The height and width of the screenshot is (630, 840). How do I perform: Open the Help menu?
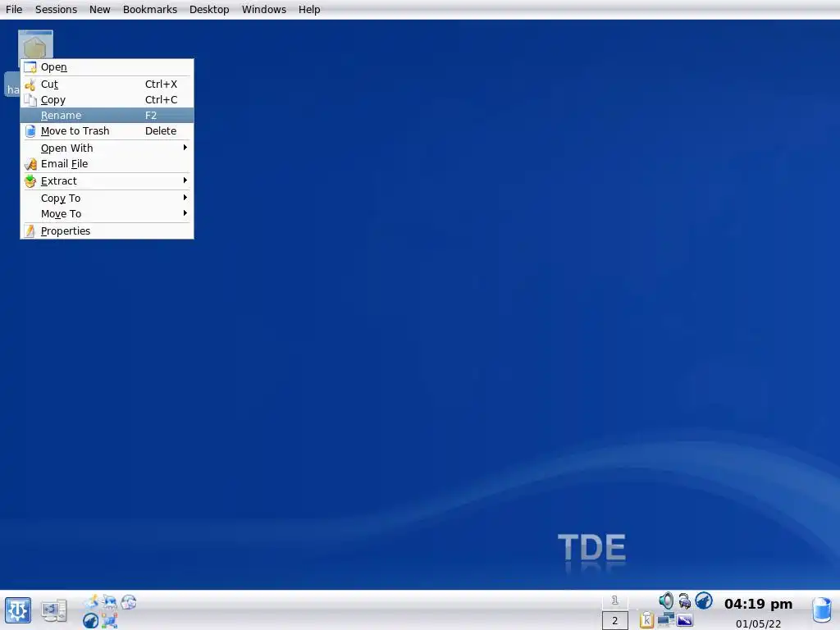(x=309, y=10)
